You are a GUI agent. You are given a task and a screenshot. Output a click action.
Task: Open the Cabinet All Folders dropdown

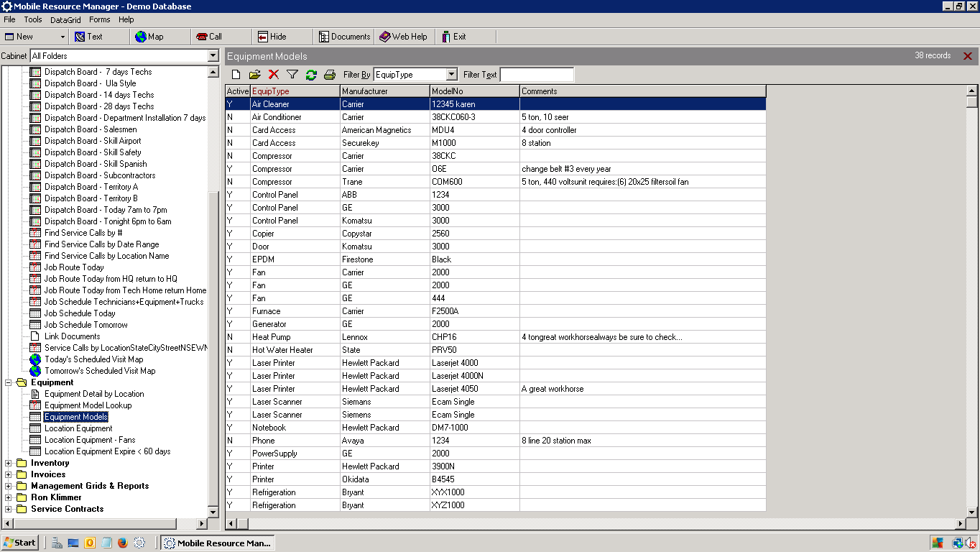coord(213,56)
